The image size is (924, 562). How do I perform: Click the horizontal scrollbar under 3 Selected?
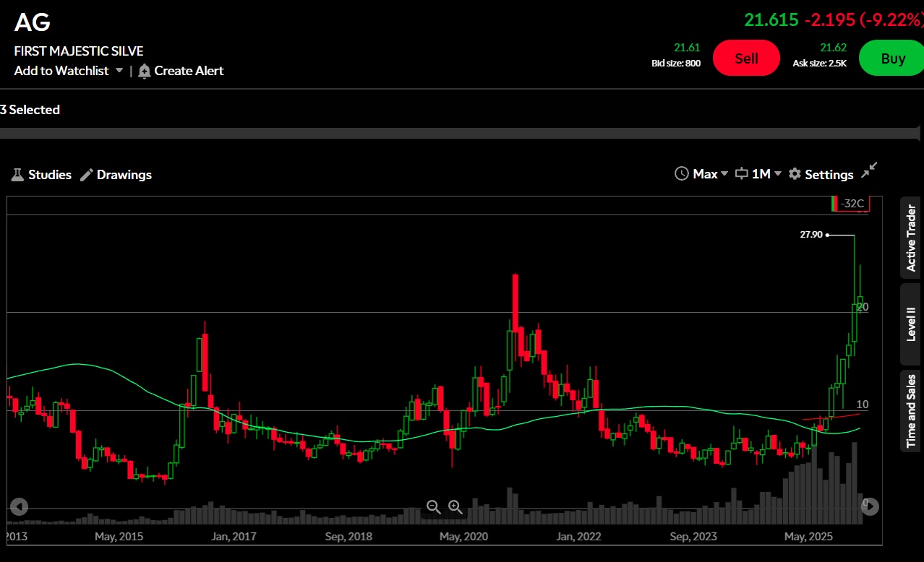tap(460, 134)
